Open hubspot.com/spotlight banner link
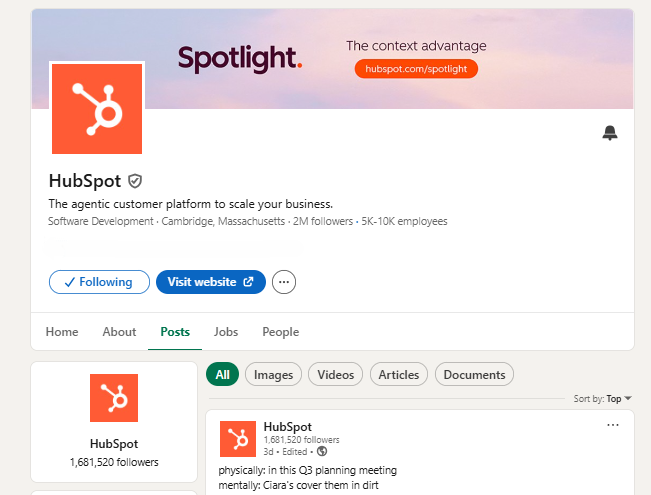The width and height of the screenshot is (651, 495). point(416,69)
